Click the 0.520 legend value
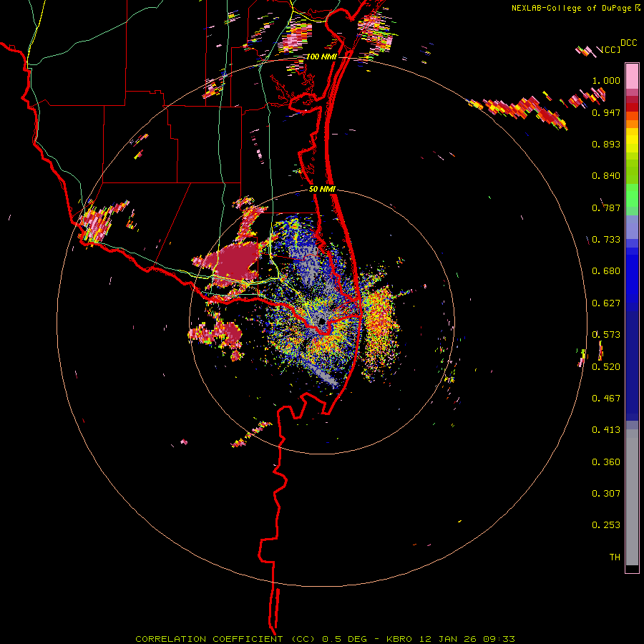This screenshot has width=644, height=644. tap(606, 367)
